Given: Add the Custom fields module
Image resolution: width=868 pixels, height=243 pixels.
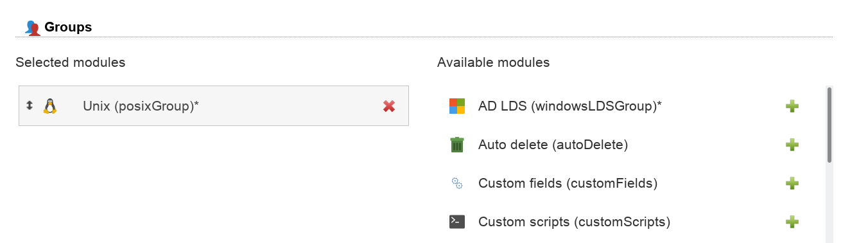Looking at the screenshot, I should coord(792,183).
